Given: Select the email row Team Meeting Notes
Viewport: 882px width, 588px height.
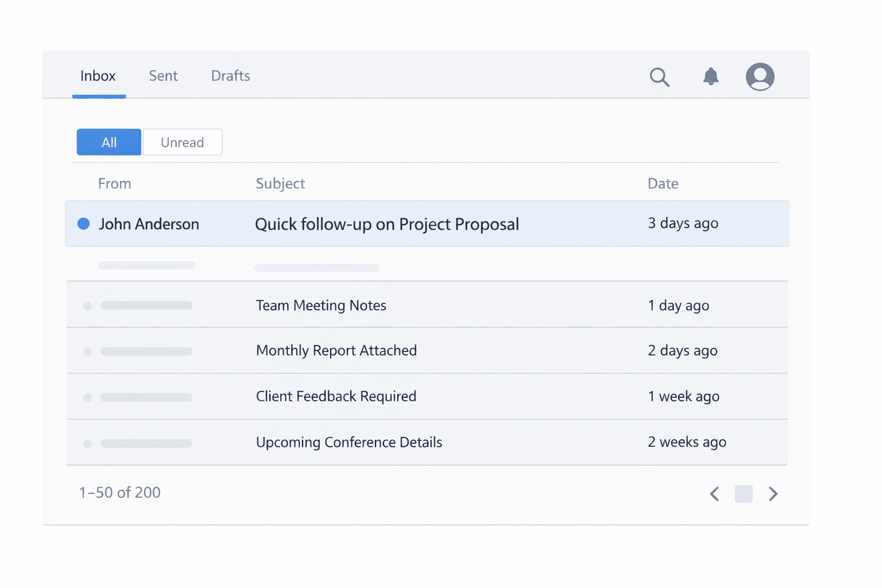Looking at the screenshot, I should [320, 305].
